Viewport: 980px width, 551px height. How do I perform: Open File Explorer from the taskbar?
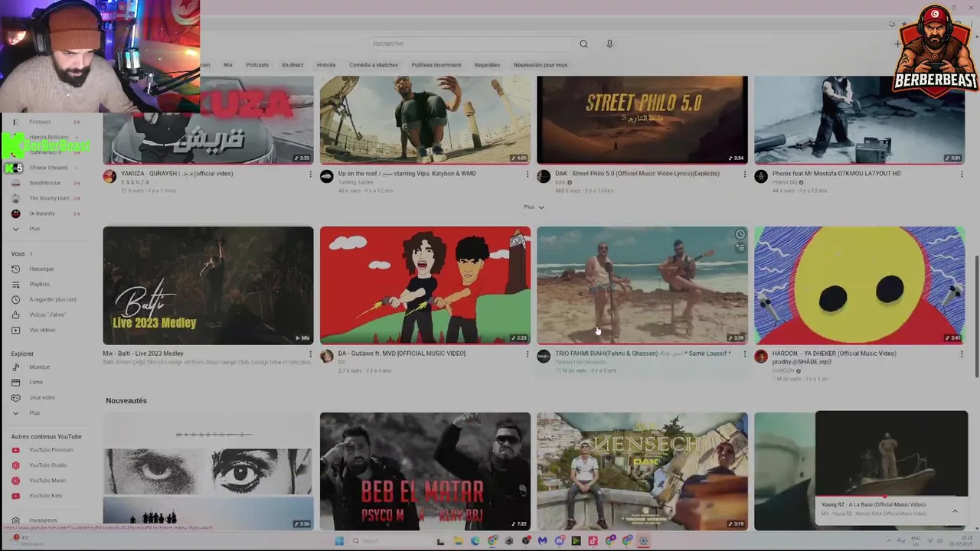(458, 541)
